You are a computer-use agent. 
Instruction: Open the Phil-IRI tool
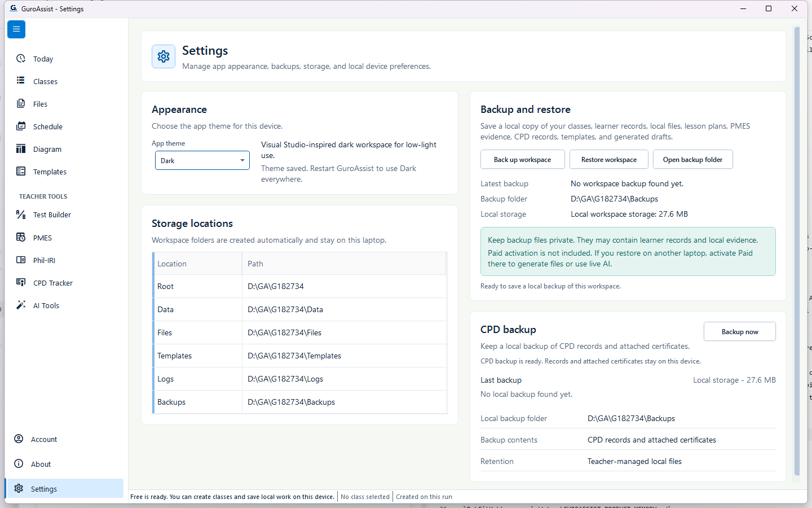point(65,260)
